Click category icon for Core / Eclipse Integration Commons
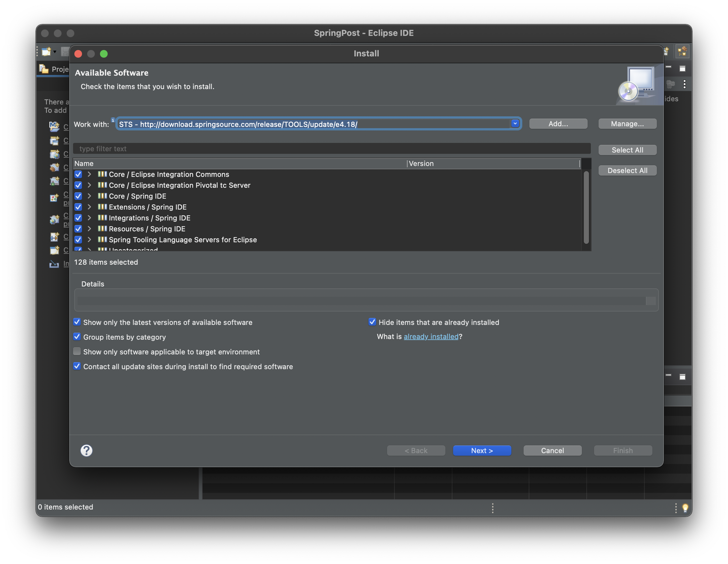 pos(102,174)
